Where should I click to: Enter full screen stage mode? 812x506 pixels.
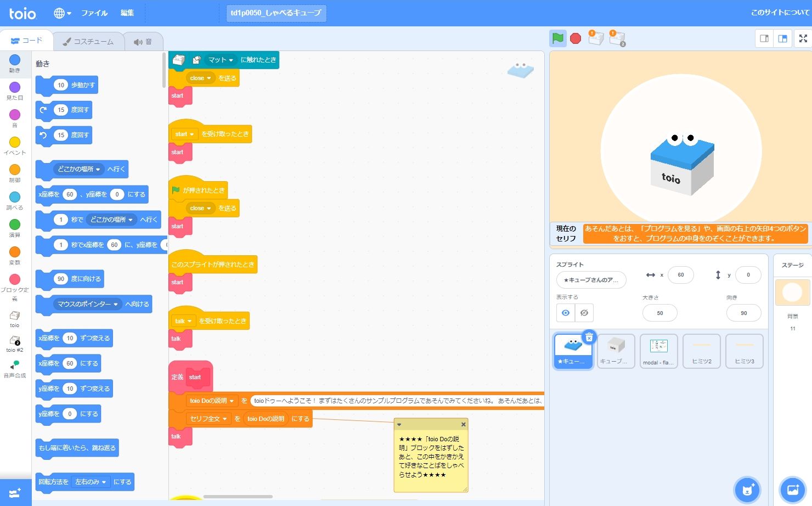[x=803, y=38]
